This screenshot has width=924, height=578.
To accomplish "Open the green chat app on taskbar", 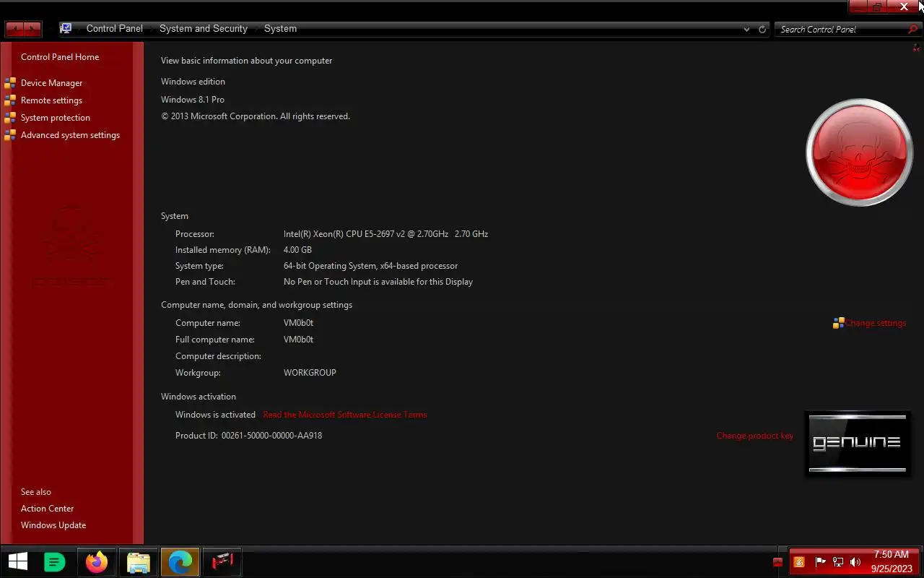I will [x=55, y=561].
